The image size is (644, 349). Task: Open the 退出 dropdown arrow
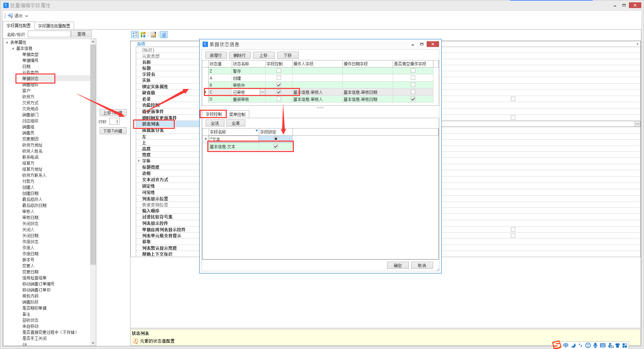[x=27, y=15]
